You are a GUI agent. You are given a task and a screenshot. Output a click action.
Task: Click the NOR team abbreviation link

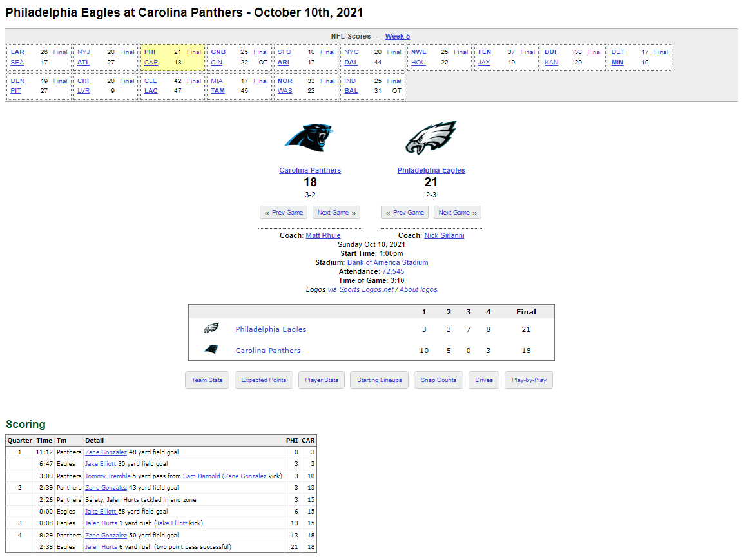coord(285,81)
